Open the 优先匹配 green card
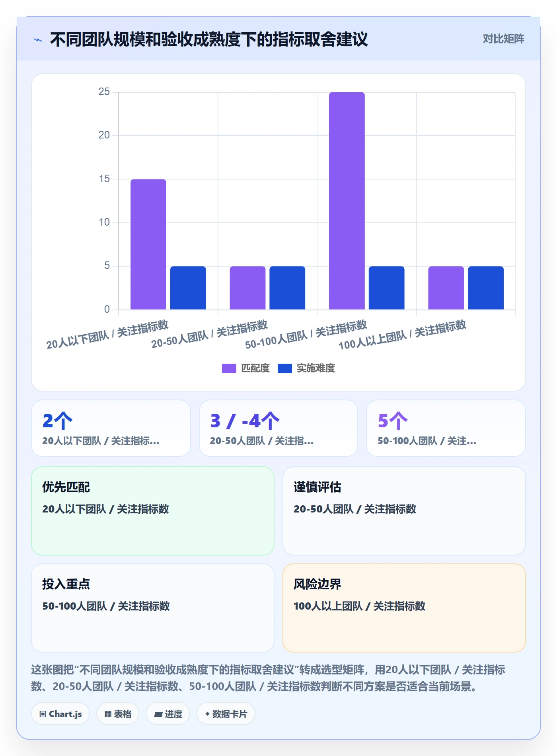This screenshot has height=756, width=557. point(153,511)
